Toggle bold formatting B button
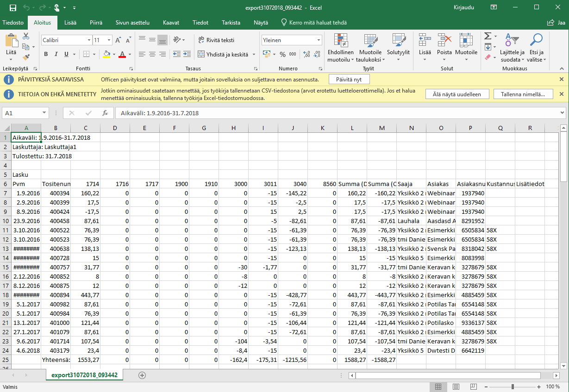This screenshot has width=569, height=392. click(46, 54)
